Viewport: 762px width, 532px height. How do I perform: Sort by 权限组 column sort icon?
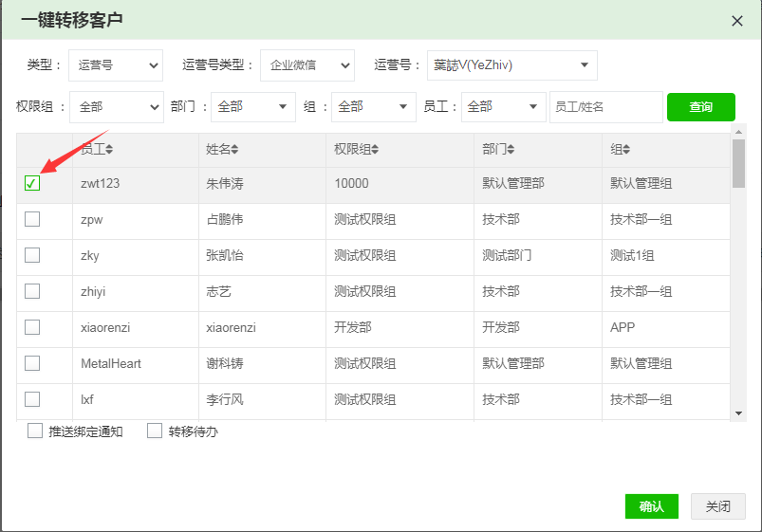[x=375, y=150]
